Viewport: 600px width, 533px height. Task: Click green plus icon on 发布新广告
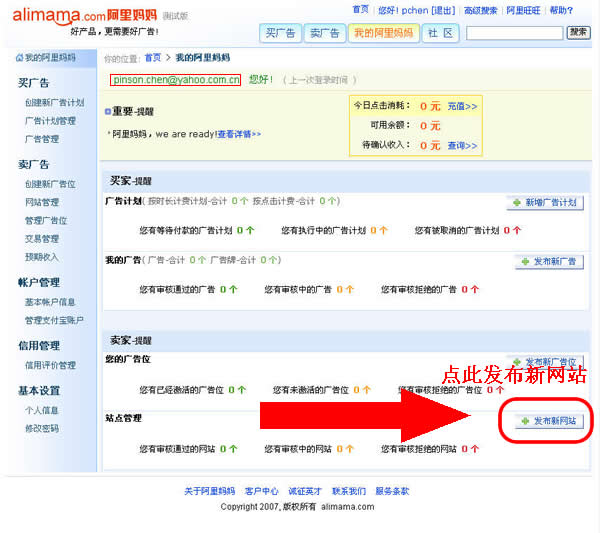[525, 261]
